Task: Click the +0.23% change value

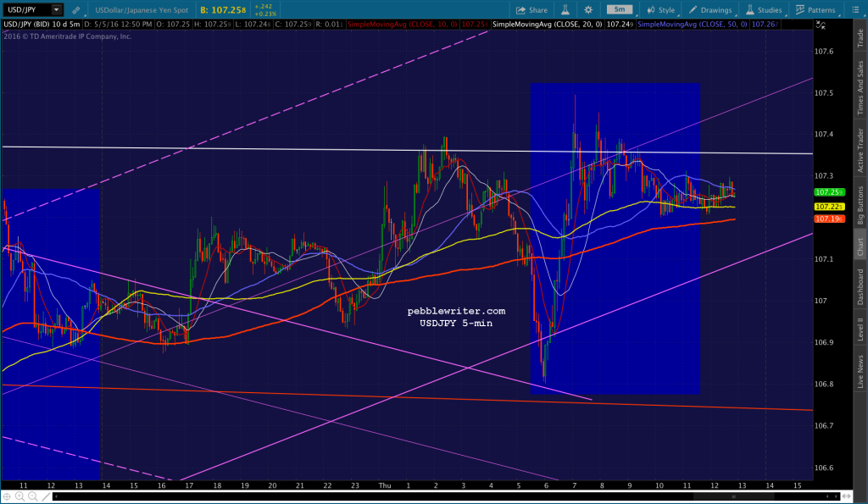Action: tap(265, 14)
